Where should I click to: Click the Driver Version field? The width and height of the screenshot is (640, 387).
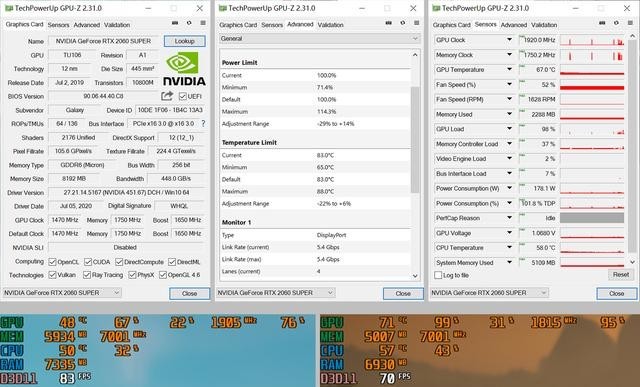click(x=126, y=192)
